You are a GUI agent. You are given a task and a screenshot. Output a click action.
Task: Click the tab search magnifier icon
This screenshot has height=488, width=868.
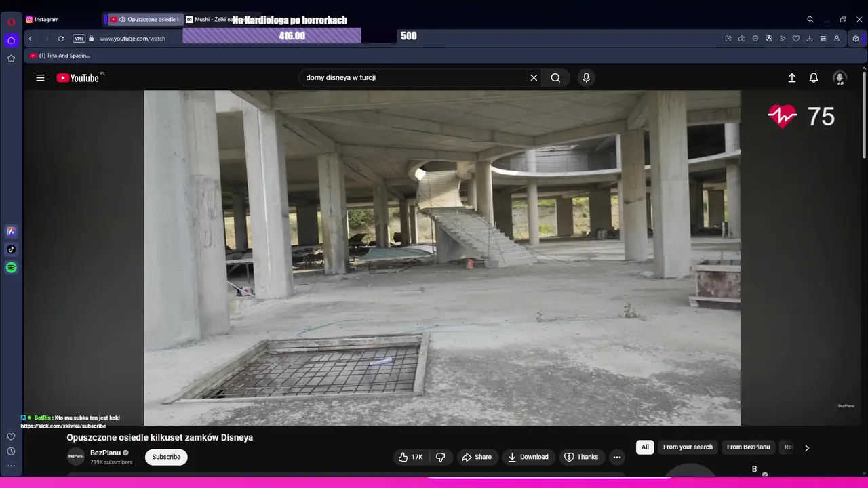(x=810, y=20)
